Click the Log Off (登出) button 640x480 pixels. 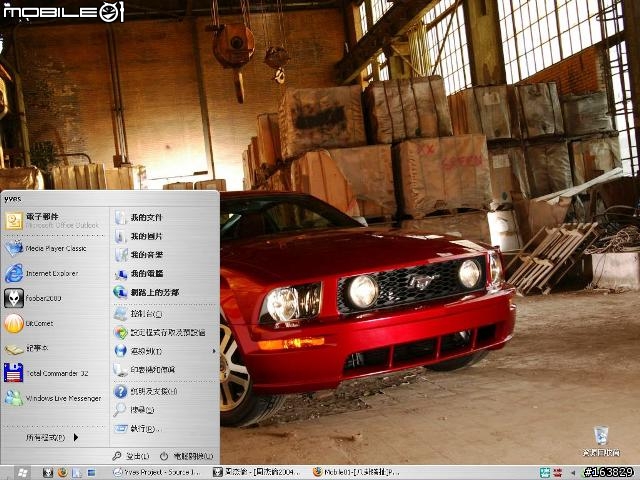(x=131, y=456)
